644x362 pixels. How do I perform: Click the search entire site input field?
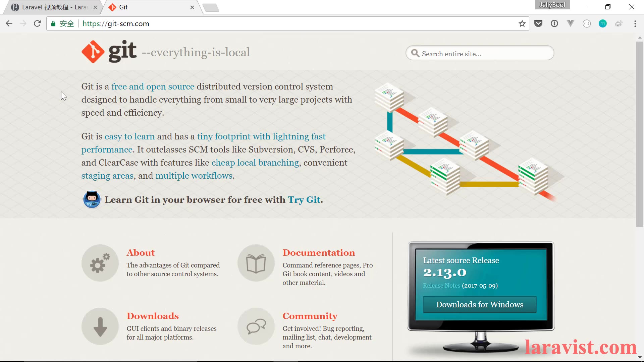[479, 54]
